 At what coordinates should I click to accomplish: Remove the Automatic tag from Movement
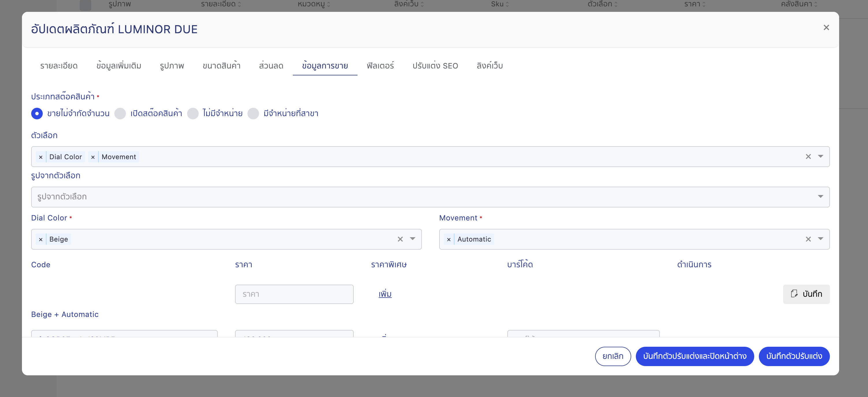[449, 239]
